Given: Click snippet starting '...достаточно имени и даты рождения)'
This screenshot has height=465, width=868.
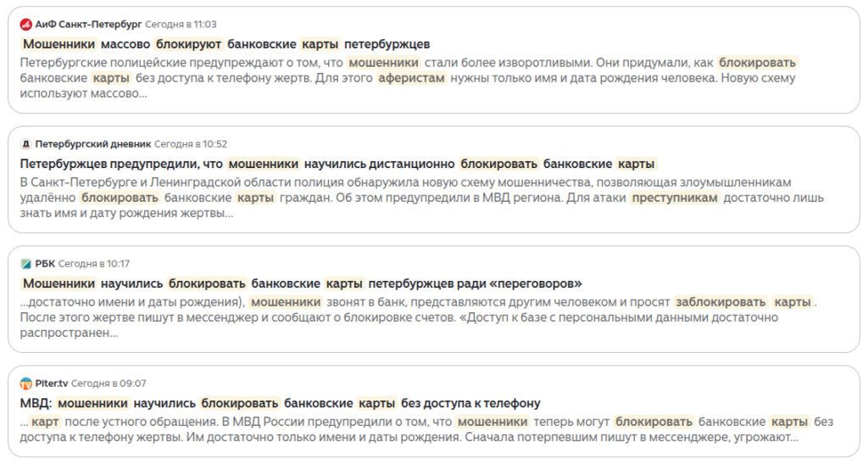Looking at the screenshot, I should click(419, 317).
